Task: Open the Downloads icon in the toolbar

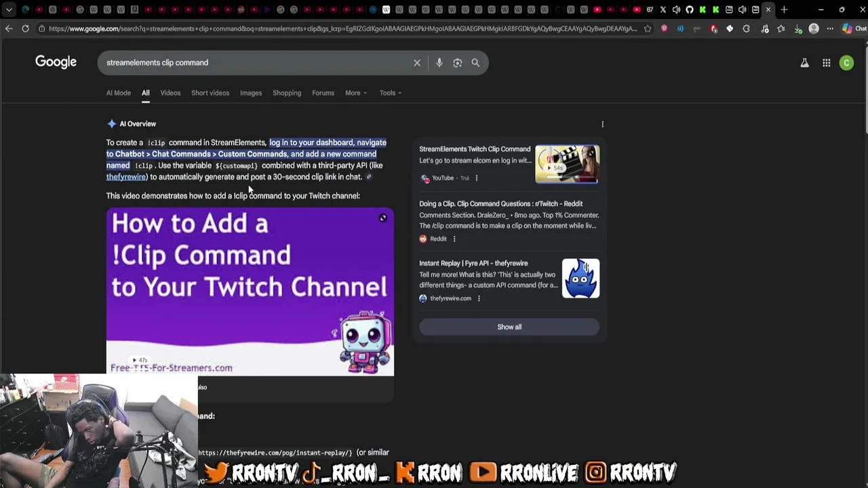Action: pyautogui.click(x=797, y=28)
